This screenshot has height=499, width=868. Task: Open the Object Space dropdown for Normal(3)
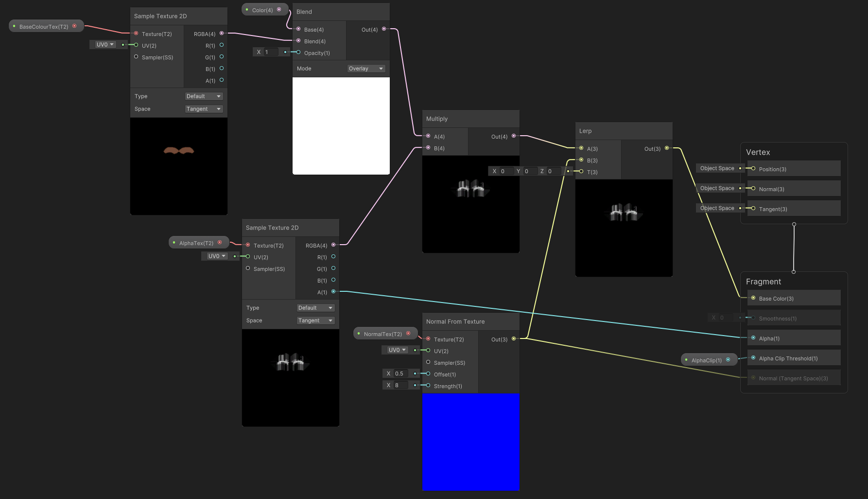click(717, 188)
